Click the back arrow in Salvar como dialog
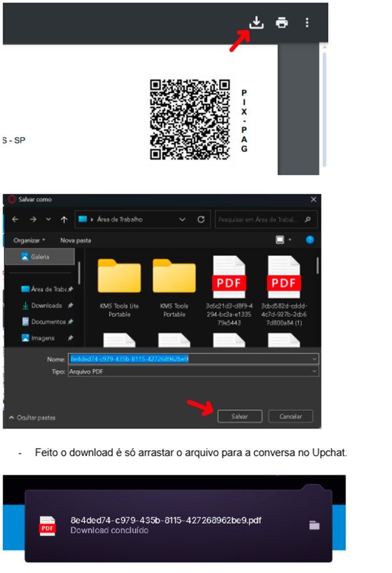The image size is (392, 573). pos(15,219)
